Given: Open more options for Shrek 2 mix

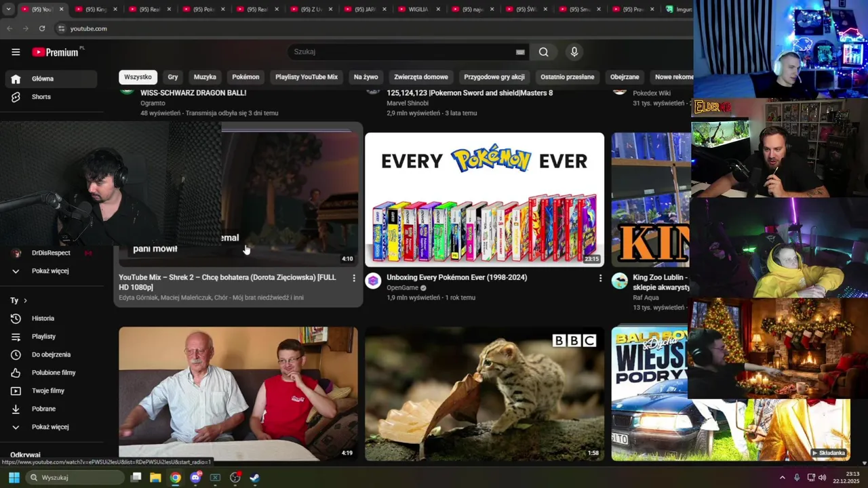Looking at the screenshot, I should tap(353, 278).
